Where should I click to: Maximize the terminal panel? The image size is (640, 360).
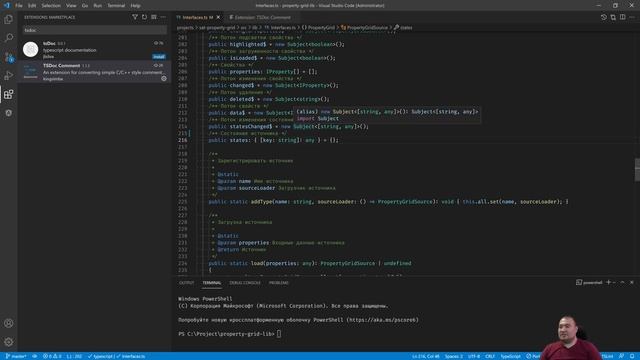[x=622, y=282]
